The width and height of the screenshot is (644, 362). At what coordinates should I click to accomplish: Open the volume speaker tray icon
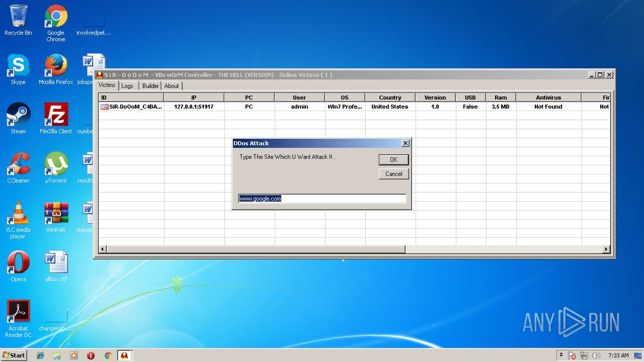click(x=596, y=355)
